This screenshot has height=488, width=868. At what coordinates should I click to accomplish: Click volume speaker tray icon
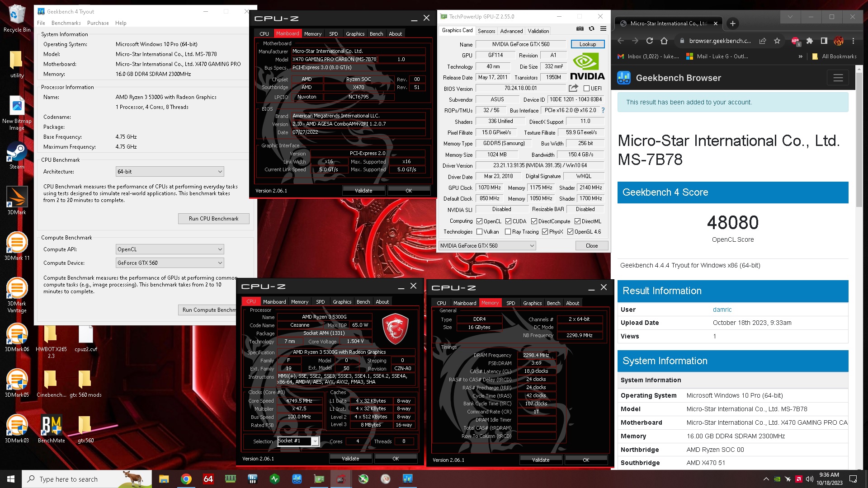coord(810,479)
